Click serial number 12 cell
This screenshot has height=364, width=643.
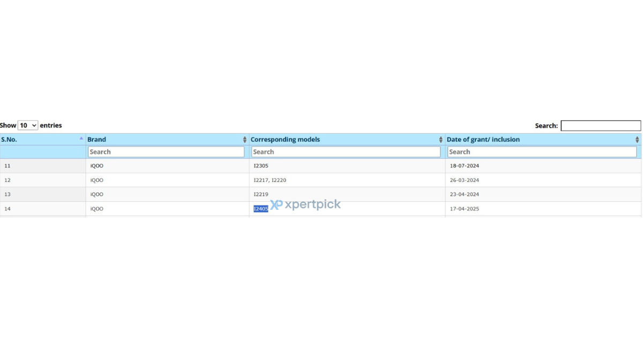point(43,180)
